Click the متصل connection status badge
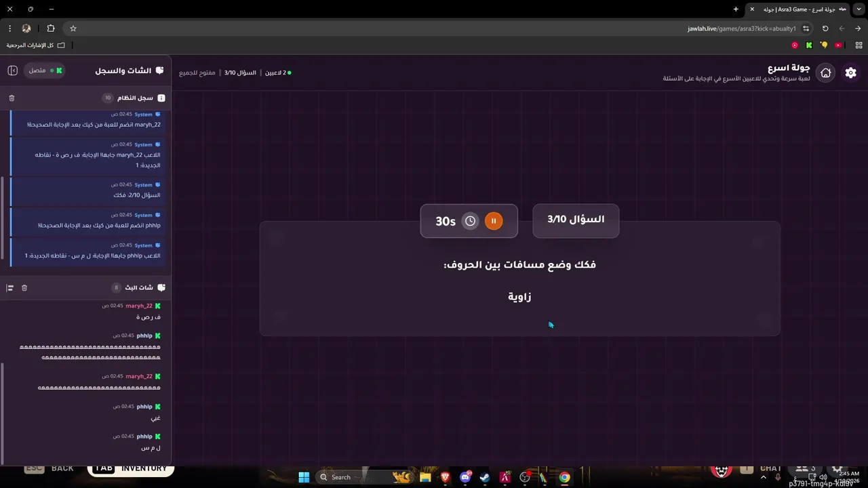This screenshot has width=868, height=488. (x=45, y=70)
